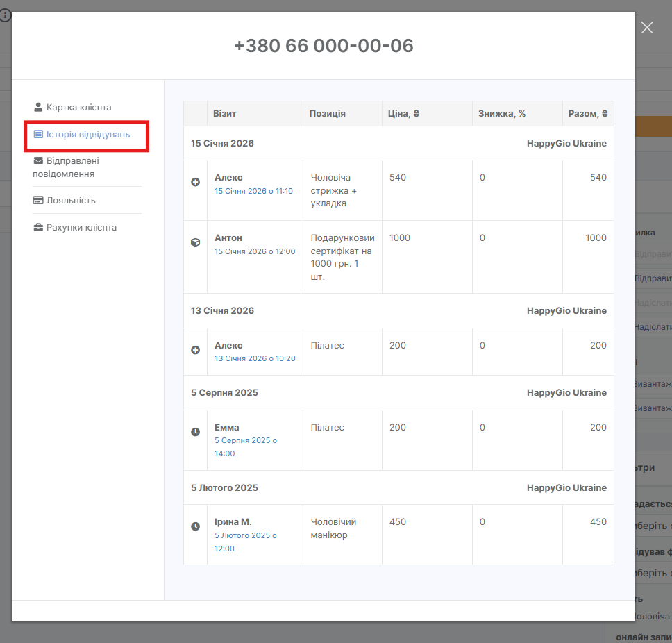Click clock icon beside Емма visit
Image resolution: width=672 pixels, height=643 pixels.
click(196, 432)
